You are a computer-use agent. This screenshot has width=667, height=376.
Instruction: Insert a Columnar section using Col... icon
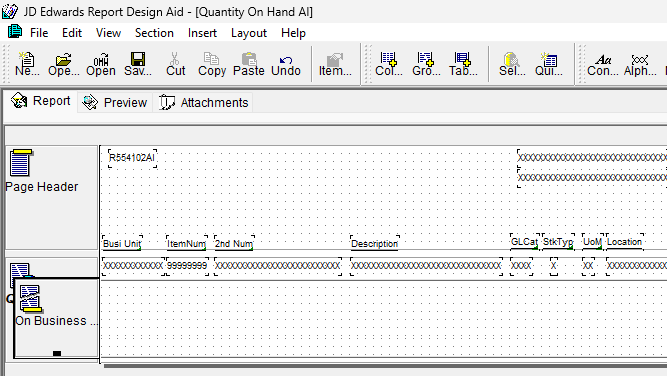388,64
